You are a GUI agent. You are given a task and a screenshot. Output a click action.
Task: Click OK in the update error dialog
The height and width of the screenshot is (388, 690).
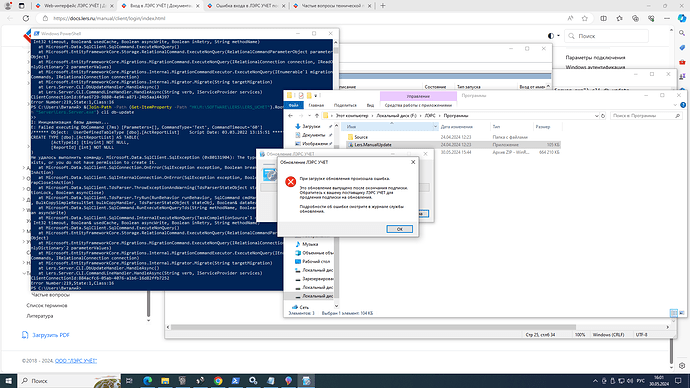[x=399, y=229]
